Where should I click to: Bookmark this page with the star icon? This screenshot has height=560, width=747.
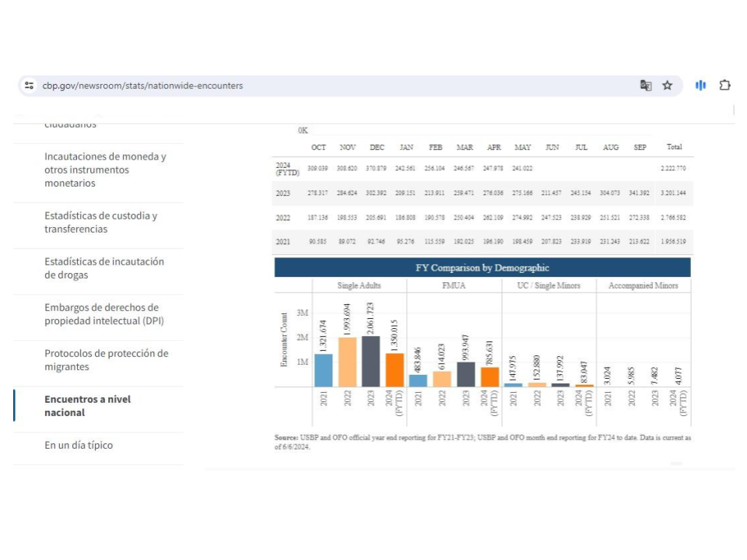coord(667,86)
